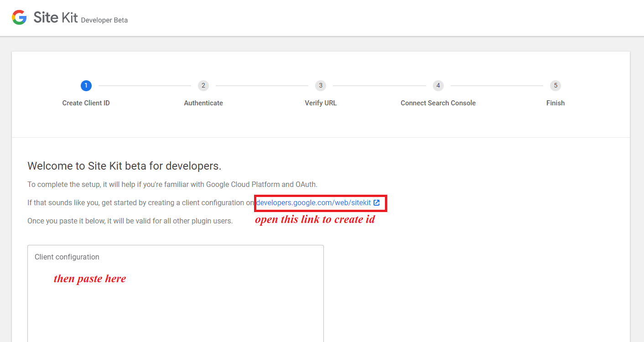Click 'Welcome to Site Kit beta for developers.' heading

[x=125, y=166]
